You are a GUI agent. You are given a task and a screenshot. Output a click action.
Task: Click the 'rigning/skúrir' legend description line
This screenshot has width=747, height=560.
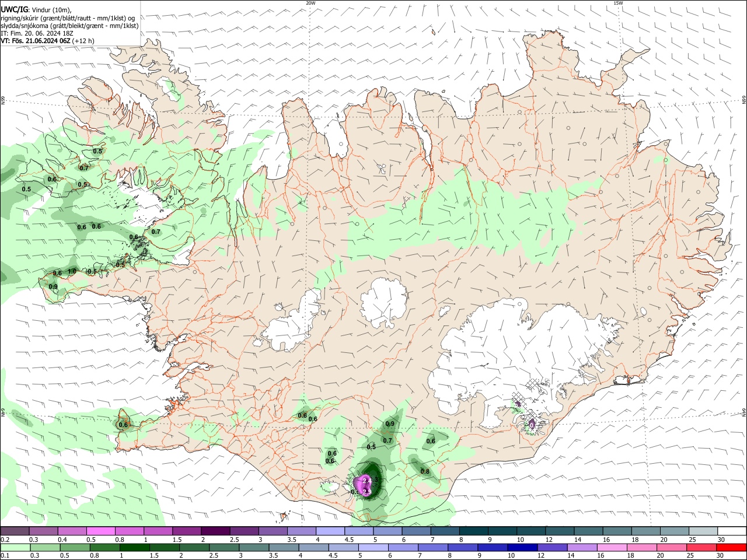coord(68,17)
